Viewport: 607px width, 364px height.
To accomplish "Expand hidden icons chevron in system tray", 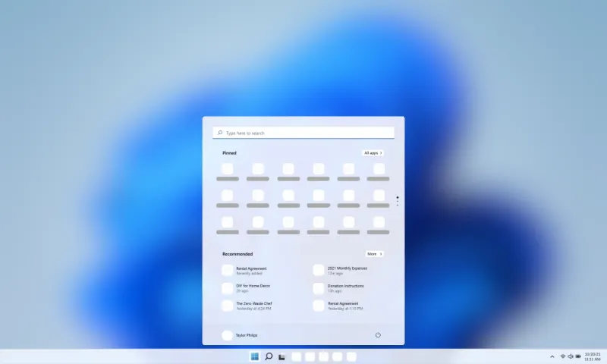I will pyautogui.click(x=552, y=356).
